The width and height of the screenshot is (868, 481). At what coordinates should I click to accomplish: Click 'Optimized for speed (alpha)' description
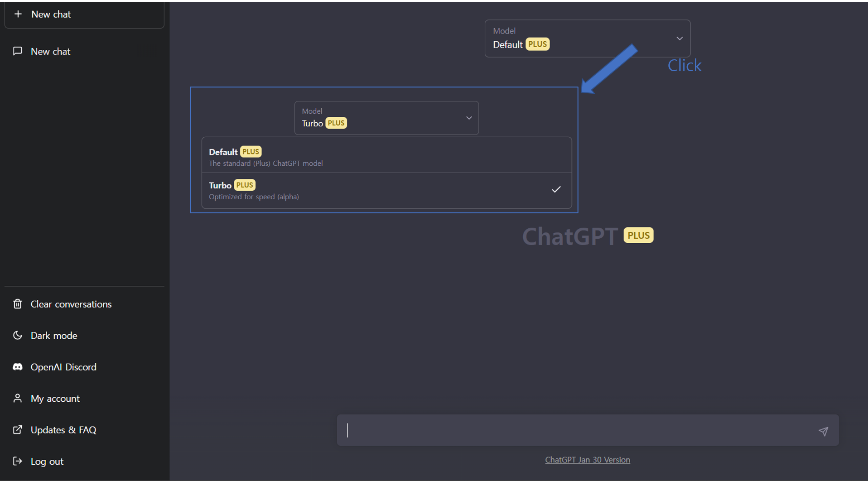[x=254, y=197]
